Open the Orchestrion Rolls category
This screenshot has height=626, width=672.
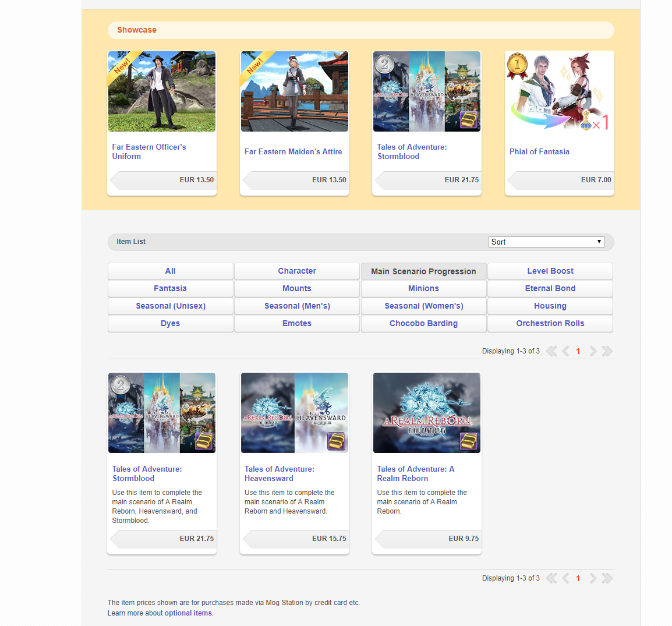point(550,324)
